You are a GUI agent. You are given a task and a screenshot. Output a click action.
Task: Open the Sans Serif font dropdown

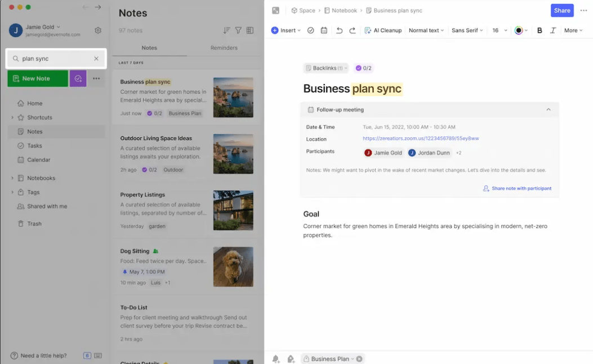[x=467, y=30]
